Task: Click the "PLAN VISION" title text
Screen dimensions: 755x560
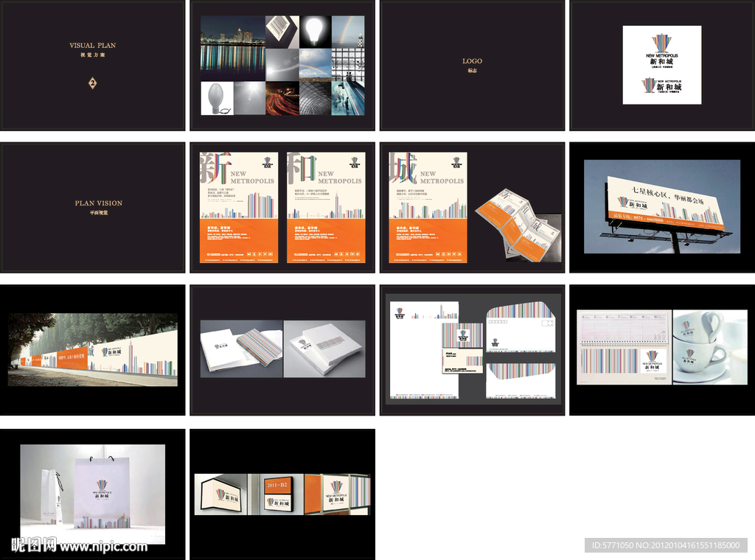Action: [99, 203]
